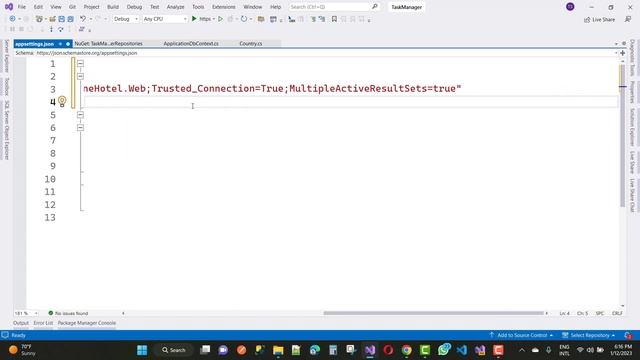Screen dimensions: 640x360
Task: Click the notifications icon in status bar
Action: coord(628,335)
